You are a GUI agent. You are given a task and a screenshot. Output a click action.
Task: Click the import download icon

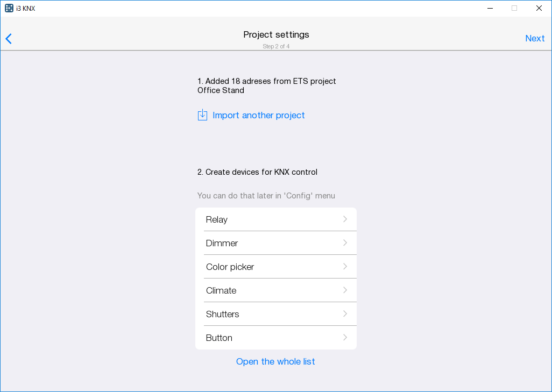point(202,115)
